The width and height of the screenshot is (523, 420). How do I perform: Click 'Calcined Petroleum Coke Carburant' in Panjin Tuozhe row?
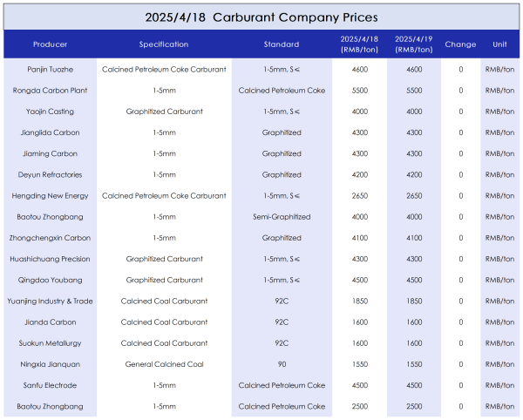[x=164, y=70]
